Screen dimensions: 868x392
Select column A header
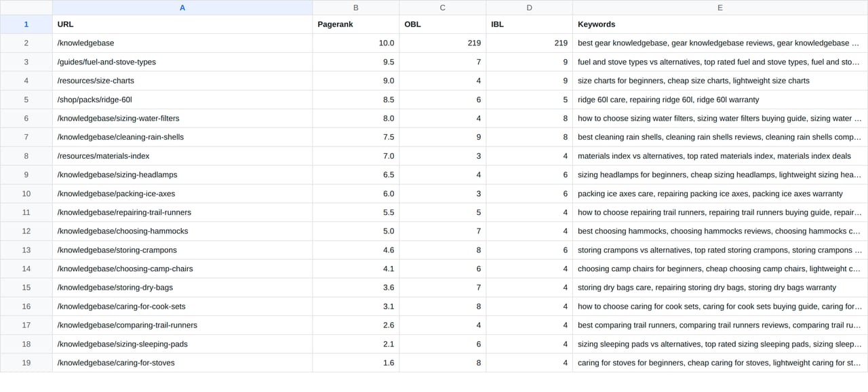(182, 7)
